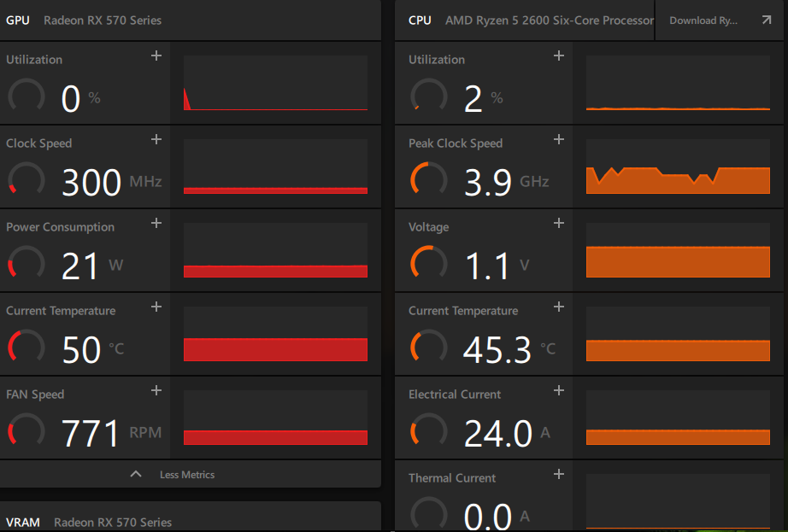
Task: Expand GPU Utilization metric with plus icon
Action: [156, 56]
